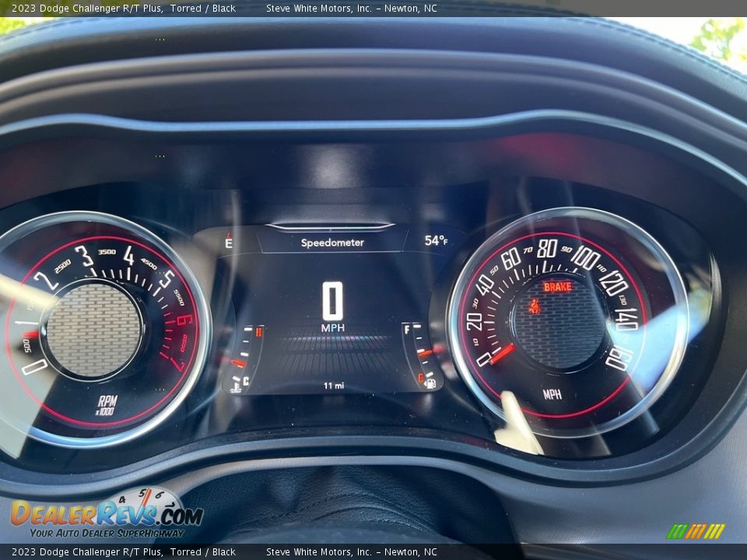
Task: Tap the 0 mark on the tachometer
Action: 34,367
